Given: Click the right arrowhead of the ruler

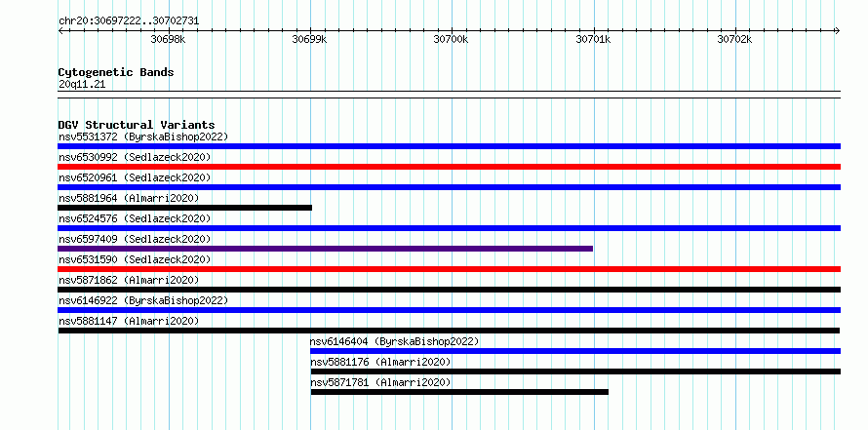Looking at the screenshot, I should pyautogui.click(x=837, y=30).
